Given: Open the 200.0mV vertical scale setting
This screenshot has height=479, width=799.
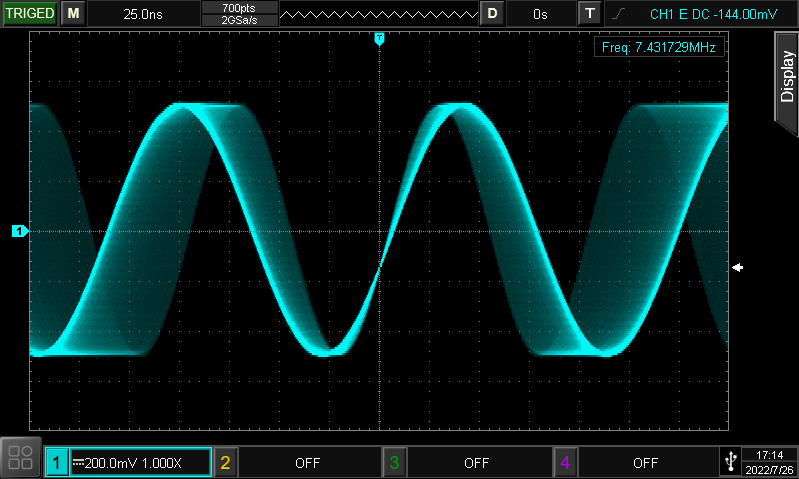Looking at the screenshot, I should pyautogui.click(x=140, y=463).
